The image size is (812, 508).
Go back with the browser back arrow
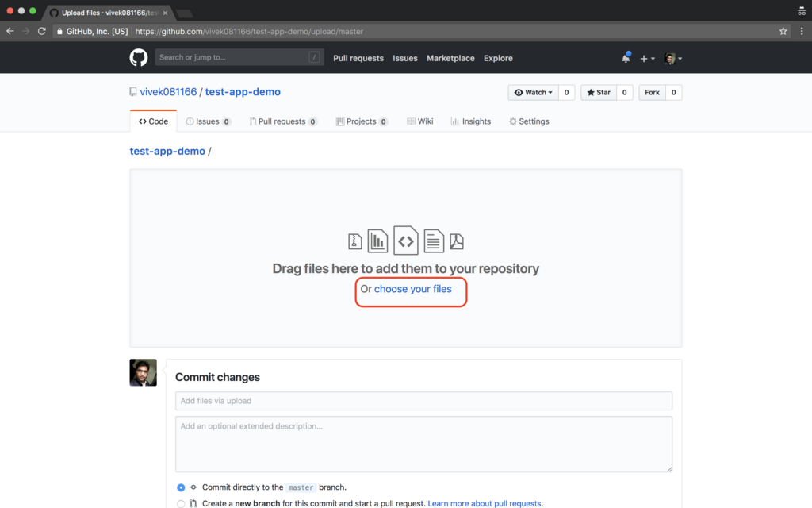pos(10,31)
